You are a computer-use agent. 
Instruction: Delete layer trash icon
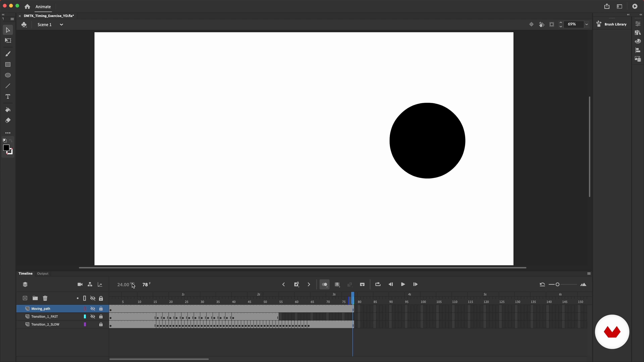(x=45, y=298)
